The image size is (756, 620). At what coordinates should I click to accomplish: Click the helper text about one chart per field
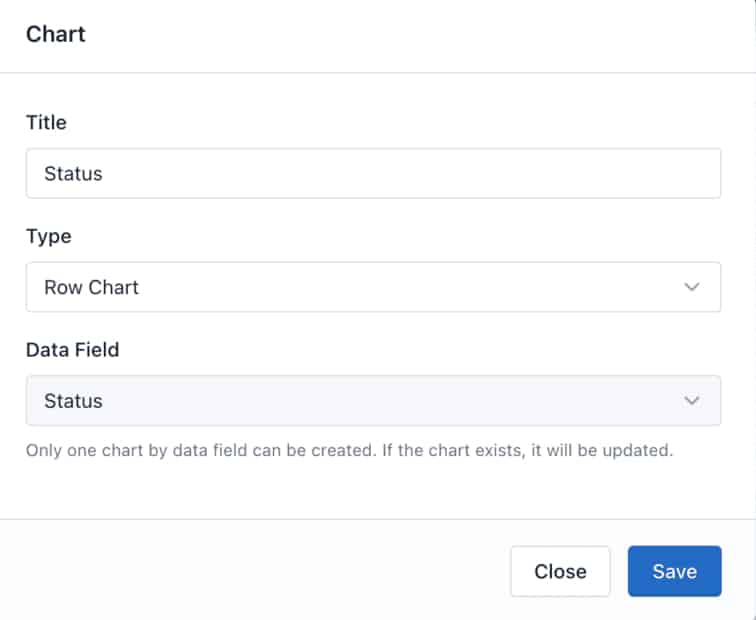point(349,450)
